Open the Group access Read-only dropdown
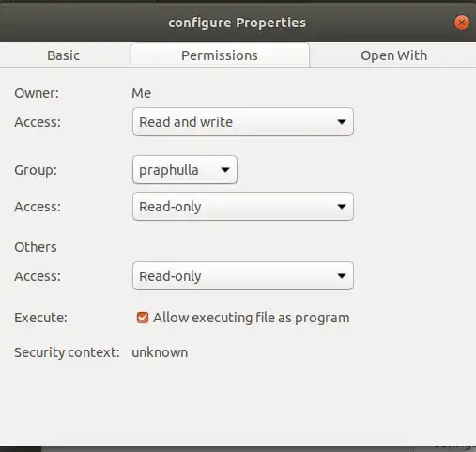The height and width of the screenshot is (452, 476). point(243,207)
